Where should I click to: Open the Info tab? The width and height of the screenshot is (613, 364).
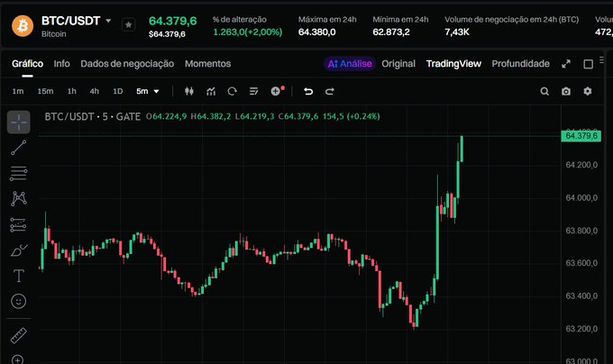pos(62,64)
